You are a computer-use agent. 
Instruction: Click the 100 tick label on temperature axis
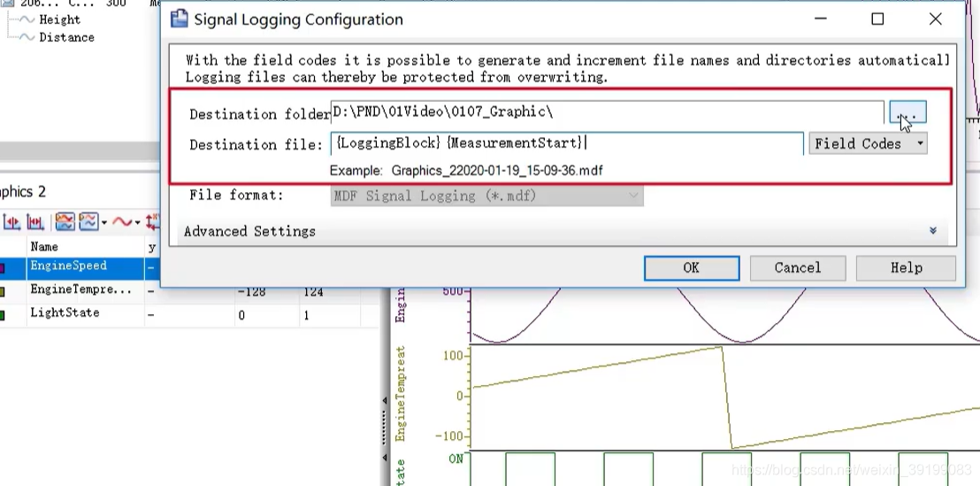tap(453, 356)
